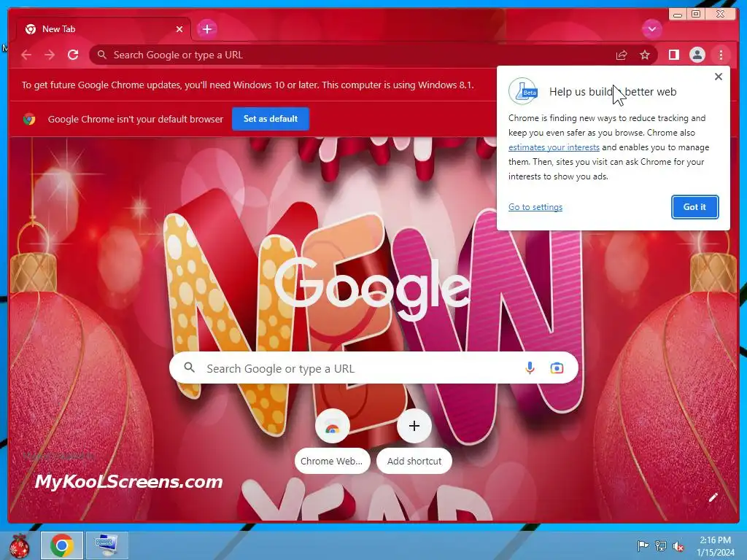Close the New Tab tab
Image resolution: width=747 pixels, height=560 pixels.
[179, 29]
